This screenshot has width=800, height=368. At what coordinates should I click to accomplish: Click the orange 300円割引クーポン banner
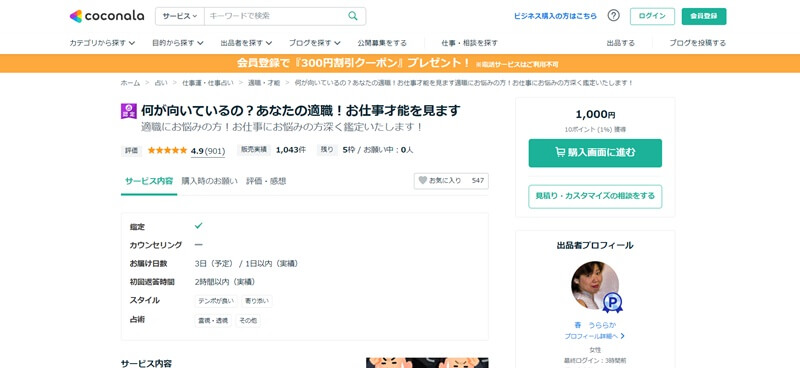(x=400, y=63)
